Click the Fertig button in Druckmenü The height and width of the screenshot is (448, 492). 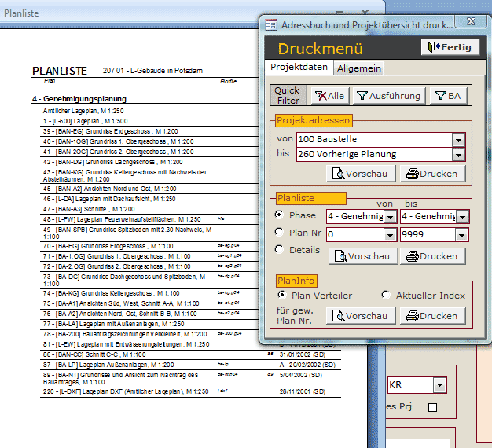pos(450,47)
